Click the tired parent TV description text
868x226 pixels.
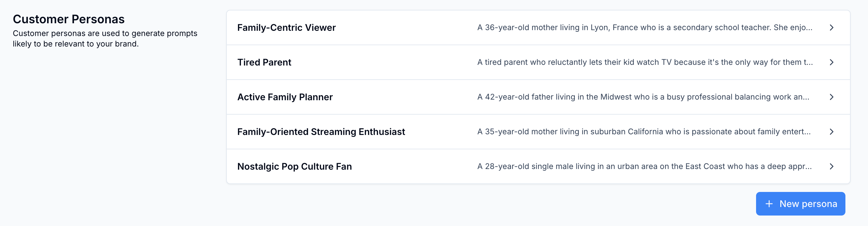[x=644, y=63]
